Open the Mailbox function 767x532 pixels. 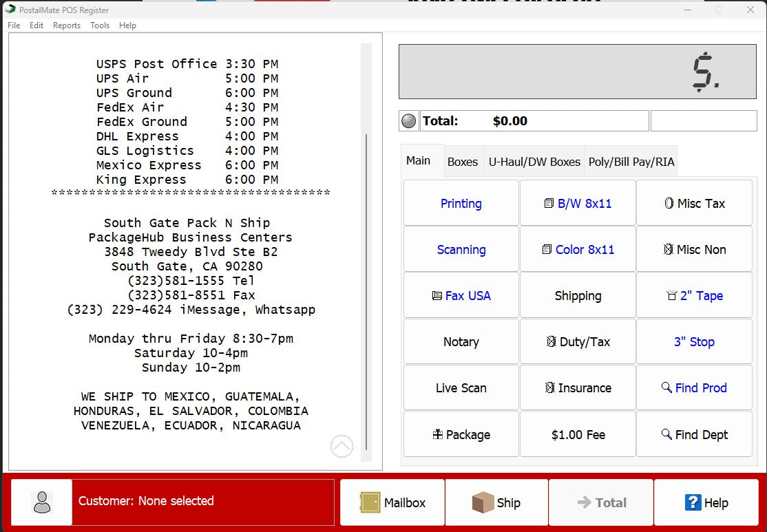[392, 503]
